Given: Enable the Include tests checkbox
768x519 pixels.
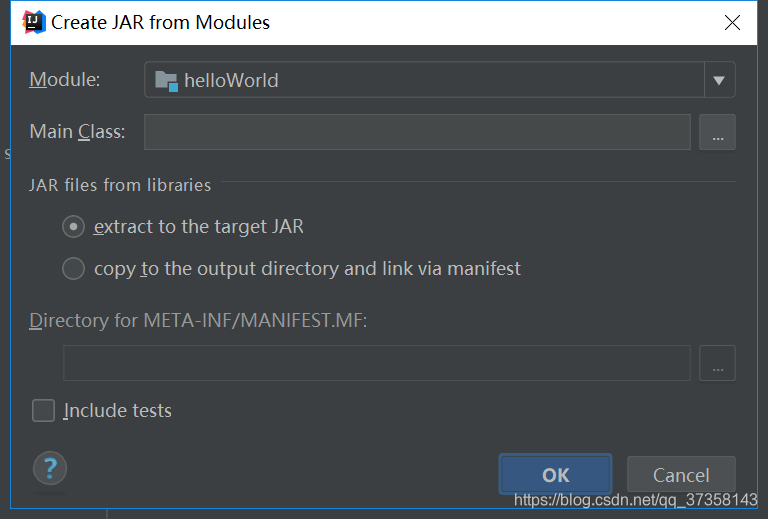Looking at the screenshot, I should tap(43, 410).
